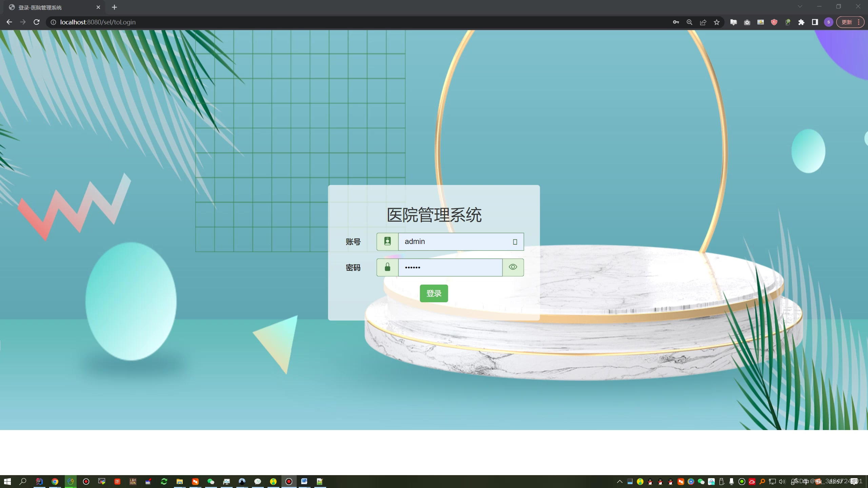Open the red shield ad-blocker extension
Viewport: 868px width, 488px height.
[774, 22]
